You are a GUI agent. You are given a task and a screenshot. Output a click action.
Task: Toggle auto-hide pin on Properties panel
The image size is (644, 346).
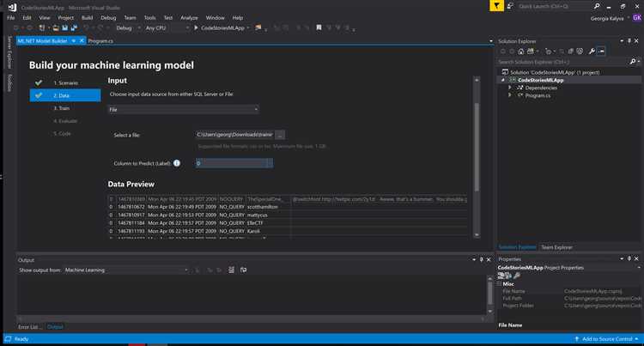pos(629,258)
